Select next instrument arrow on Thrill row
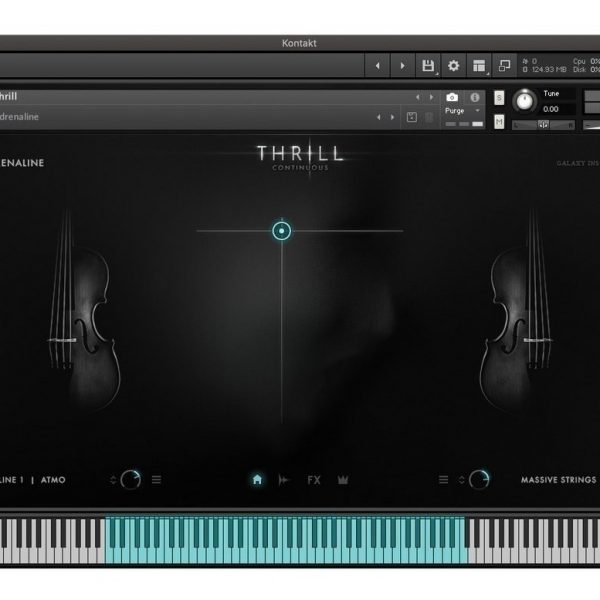Image resolution: width=600 pixels, height=600 pixels. click(x=431, y=97)
